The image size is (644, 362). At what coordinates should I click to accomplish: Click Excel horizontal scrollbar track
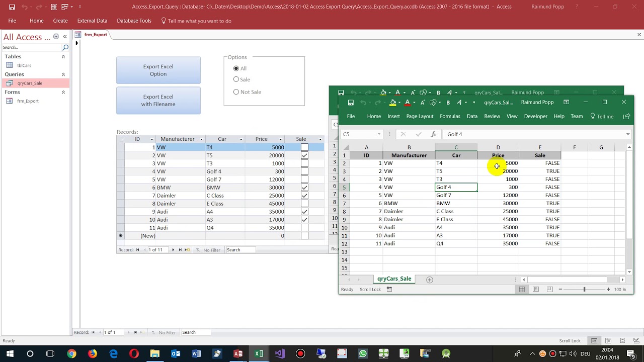(x=573, y=280)
